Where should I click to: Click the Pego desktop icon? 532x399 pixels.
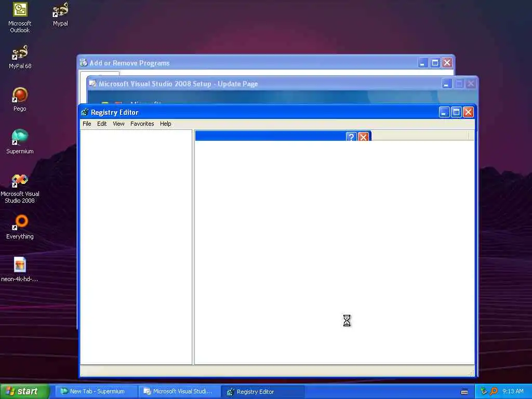[x=20, y=99]
